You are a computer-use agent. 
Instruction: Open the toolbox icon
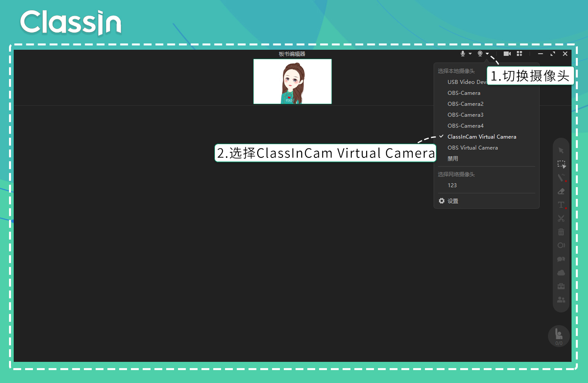561,286
